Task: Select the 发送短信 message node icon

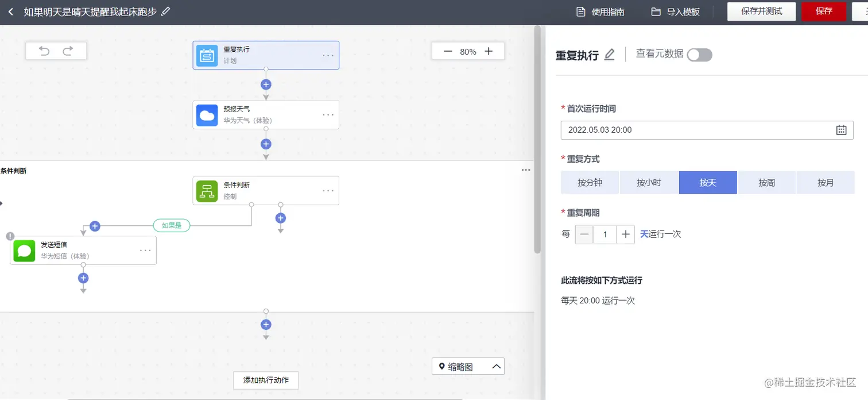Action: click(25, 251)
